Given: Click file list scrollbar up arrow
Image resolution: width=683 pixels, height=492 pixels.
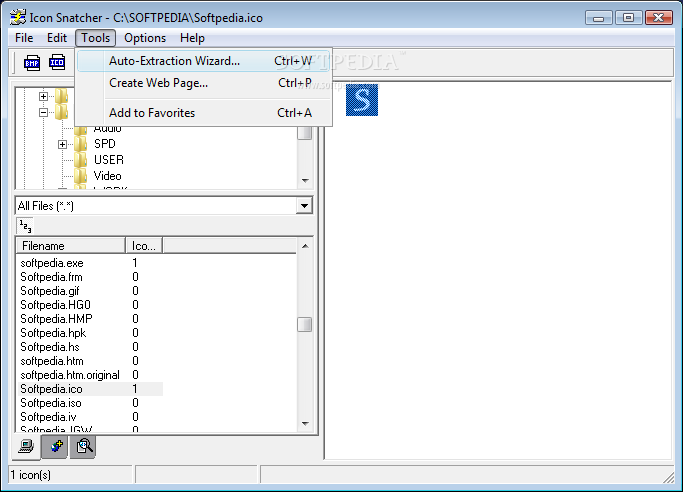Looking at the screenshot, I should pos(305,246).
